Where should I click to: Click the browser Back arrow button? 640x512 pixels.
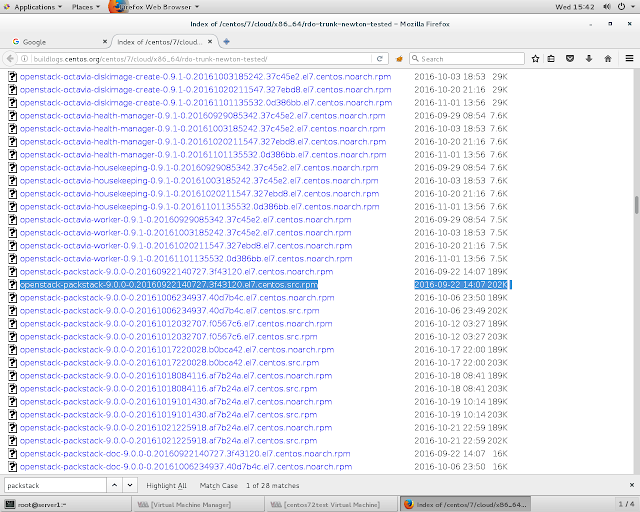point(10,59)
